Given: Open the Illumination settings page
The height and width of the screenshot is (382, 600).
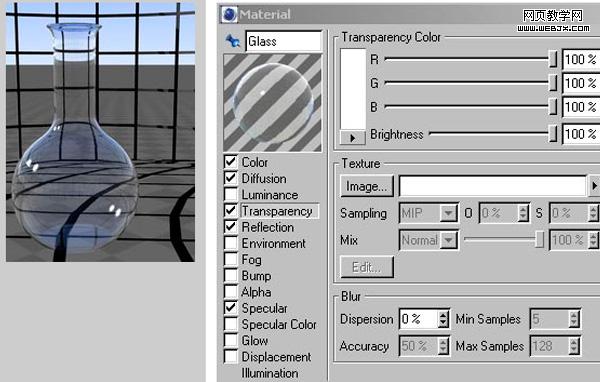Looking at the screenshot, I should point(269,373).
